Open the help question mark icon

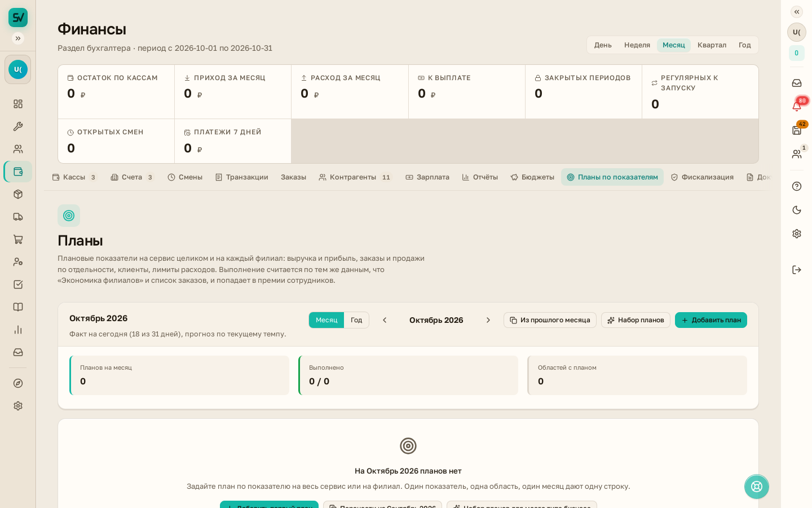(797, 186)
